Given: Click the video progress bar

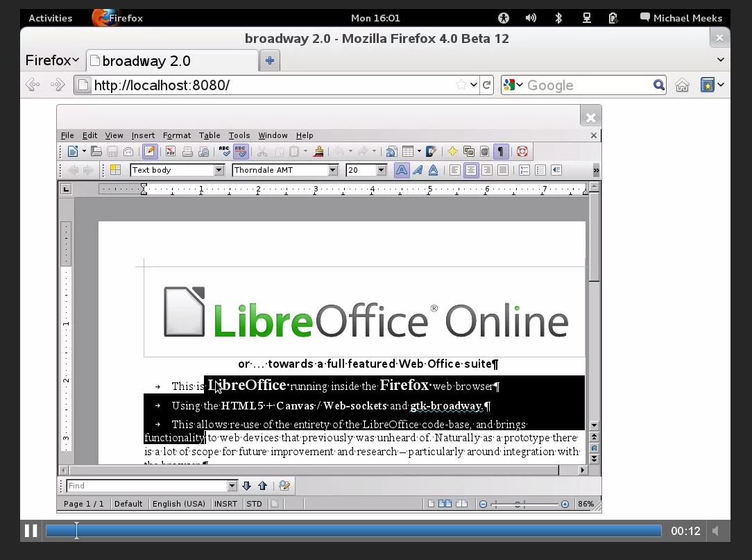Looking at the screenshot, I should (354, 531).
